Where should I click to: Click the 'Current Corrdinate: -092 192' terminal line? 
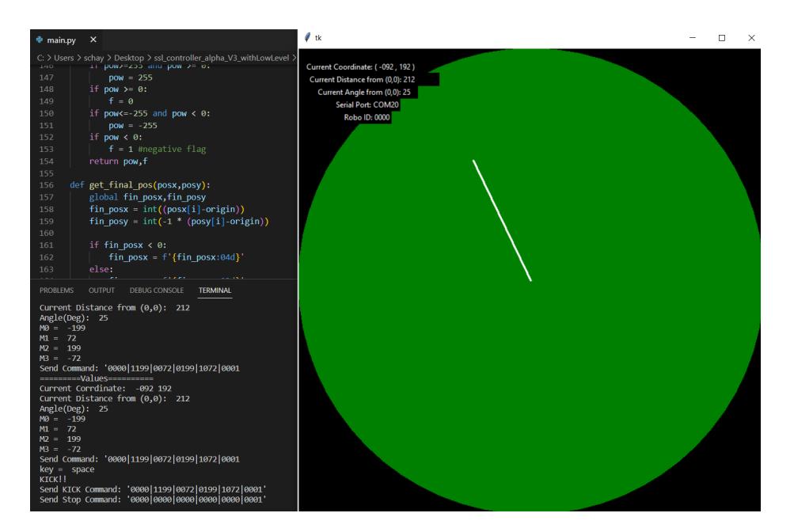coord(105,389)
